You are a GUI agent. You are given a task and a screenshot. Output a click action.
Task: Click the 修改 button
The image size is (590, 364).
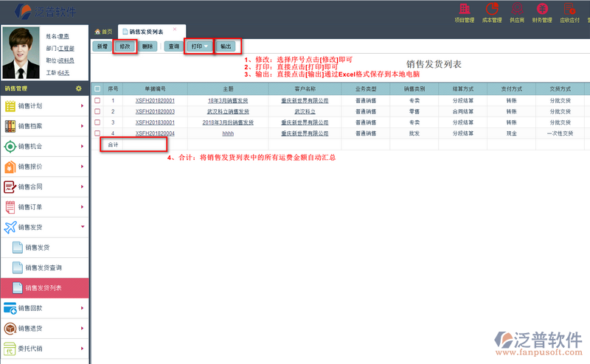(125, 46)
